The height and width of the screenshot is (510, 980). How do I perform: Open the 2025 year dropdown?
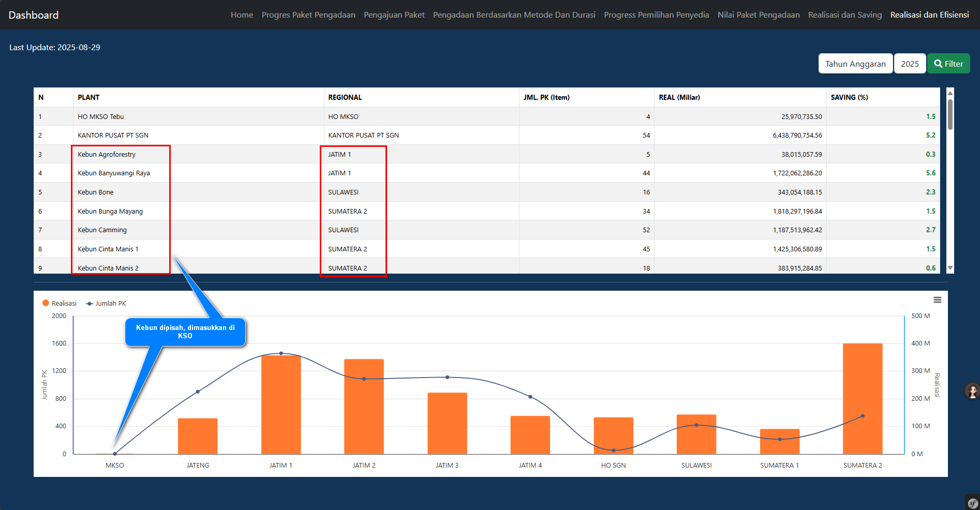pyautogui.click(x=910, y=64)
